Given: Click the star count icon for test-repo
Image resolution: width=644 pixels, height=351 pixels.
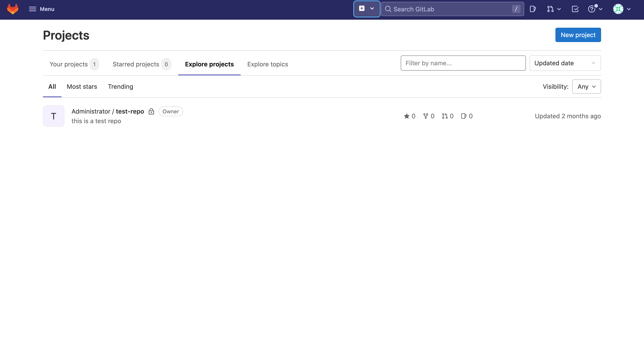Looking at the screenshot, I should [x=407, y=116].
